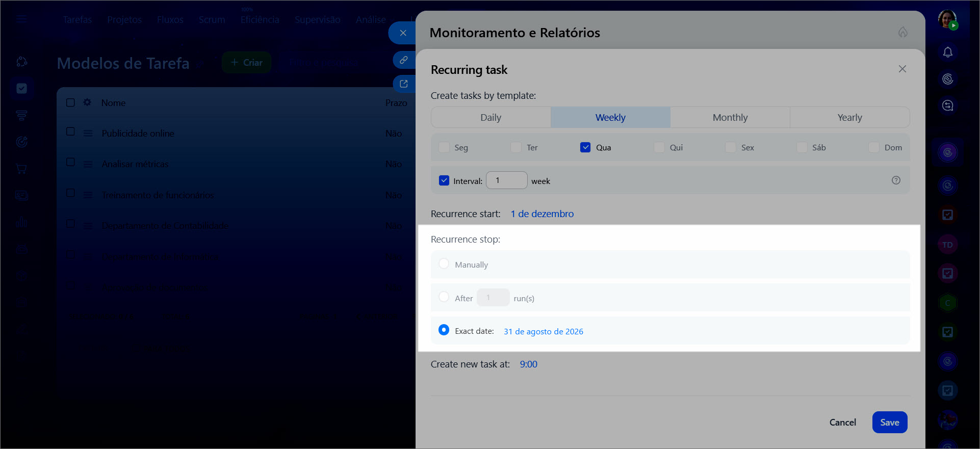
Task: Click the copy link icon button
Action: tap(403, 60)
